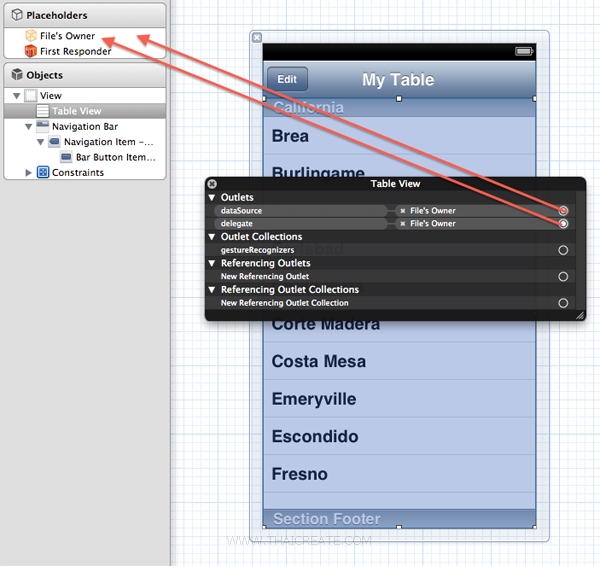Select First Responder placeholder
The height and width of the screenshot is (566, 600).
pos(85,51)
